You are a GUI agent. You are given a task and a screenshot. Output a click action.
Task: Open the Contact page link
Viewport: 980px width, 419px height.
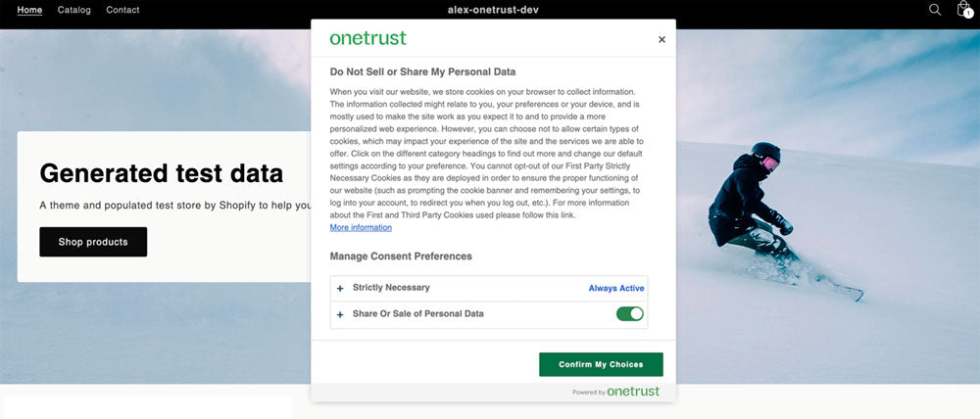(122, 10)
